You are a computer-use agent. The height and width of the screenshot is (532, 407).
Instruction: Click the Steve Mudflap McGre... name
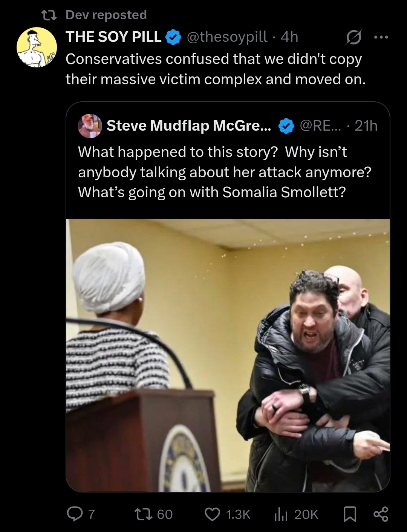pos(189,126)
